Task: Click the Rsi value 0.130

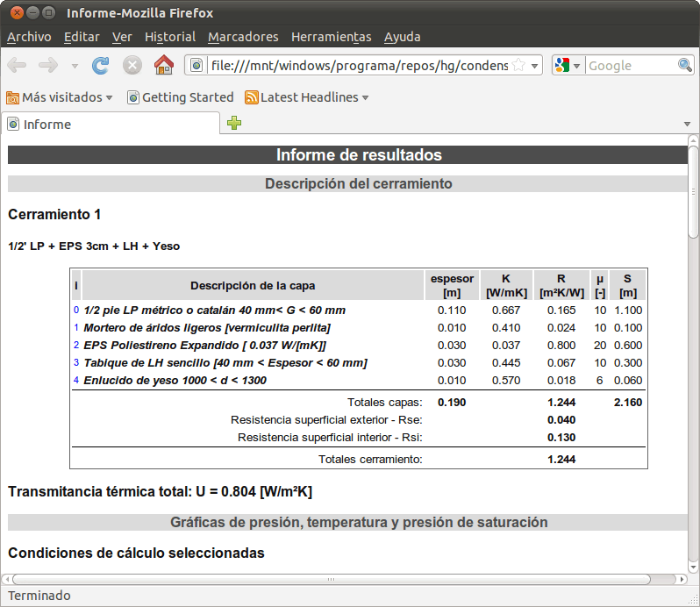Action: (561, 438)
